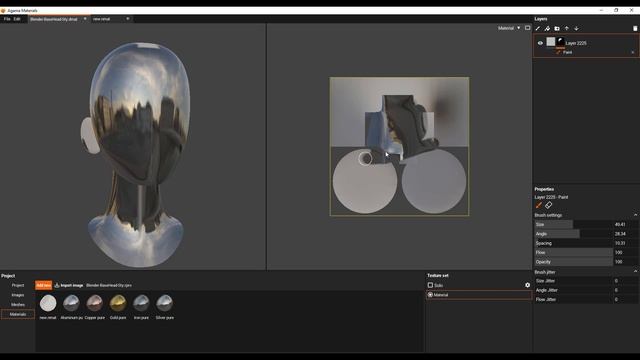Image resolution: width=640 pixels, height=360 pixels.
Task: Click the Spacing value field
Action: 626,243
